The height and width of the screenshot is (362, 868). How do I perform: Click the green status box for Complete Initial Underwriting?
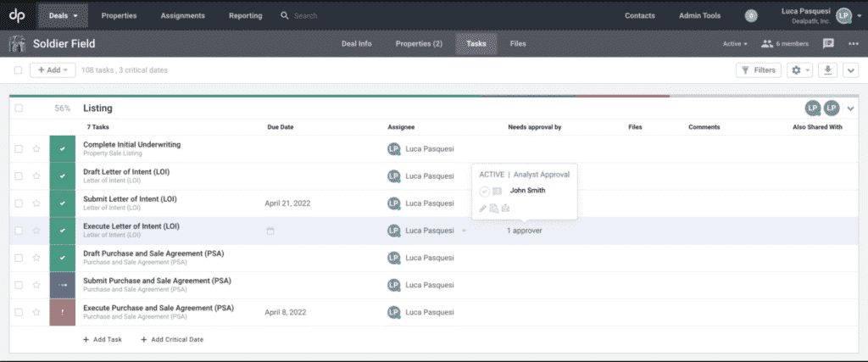click(63, 149)
